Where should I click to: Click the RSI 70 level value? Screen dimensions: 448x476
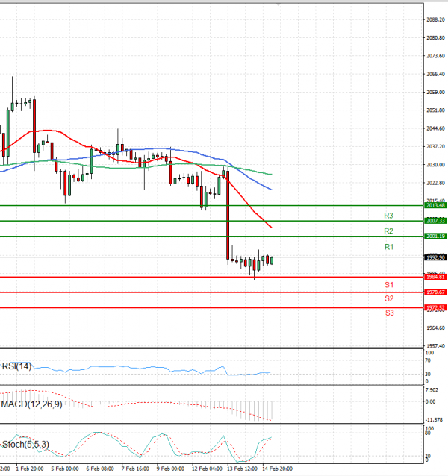(x=428, y=360)
